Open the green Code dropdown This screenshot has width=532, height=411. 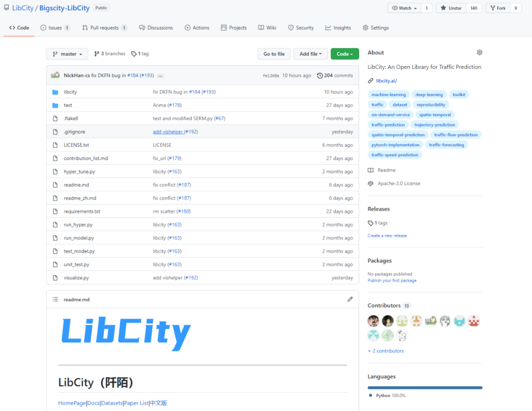(345, 54)
